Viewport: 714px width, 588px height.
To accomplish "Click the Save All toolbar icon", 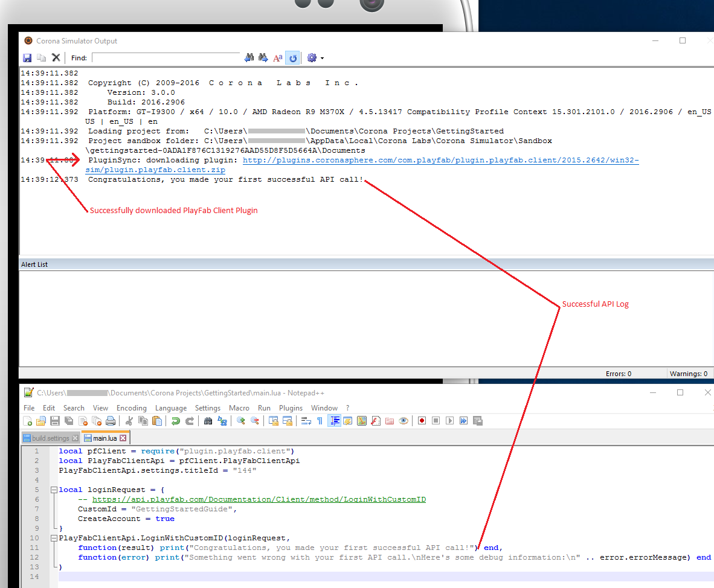I will click(69, 421).
